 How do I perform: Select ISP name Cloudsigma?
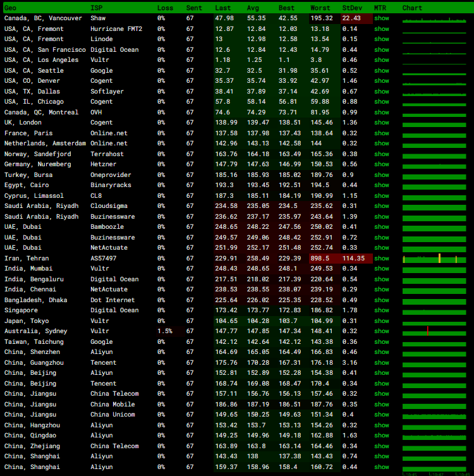pyautogui.click(x=109, y=206)
